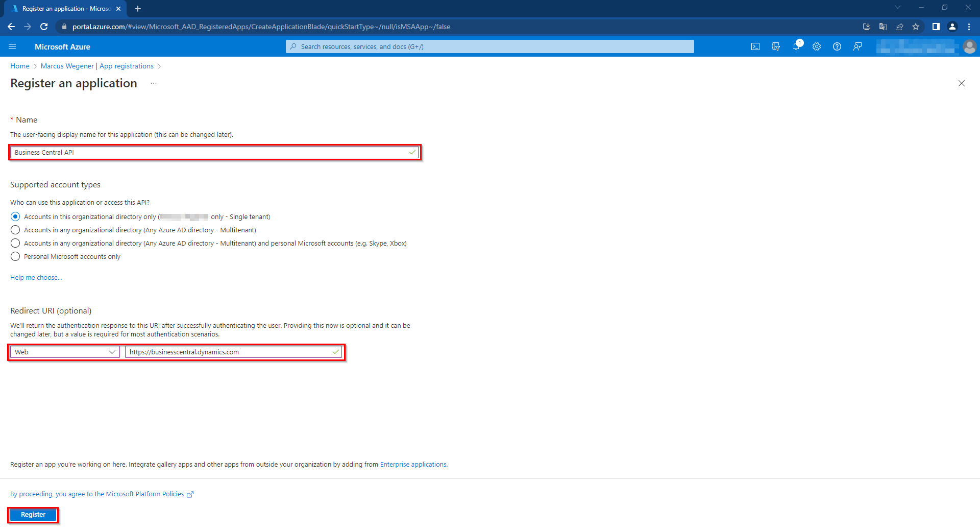Screen dimensions: 980x531
Task: Select any organizational directory Multitenant option
Action: coord(15,230)
